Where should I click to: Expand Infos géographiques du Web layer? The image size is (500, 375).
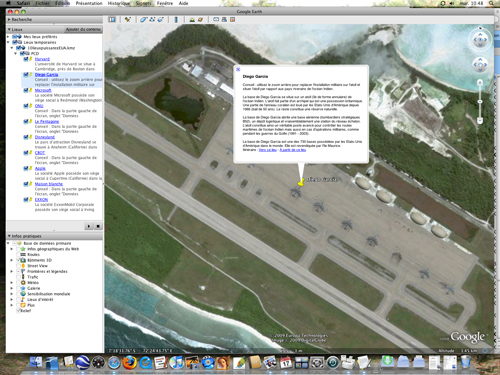click(12, 249)
